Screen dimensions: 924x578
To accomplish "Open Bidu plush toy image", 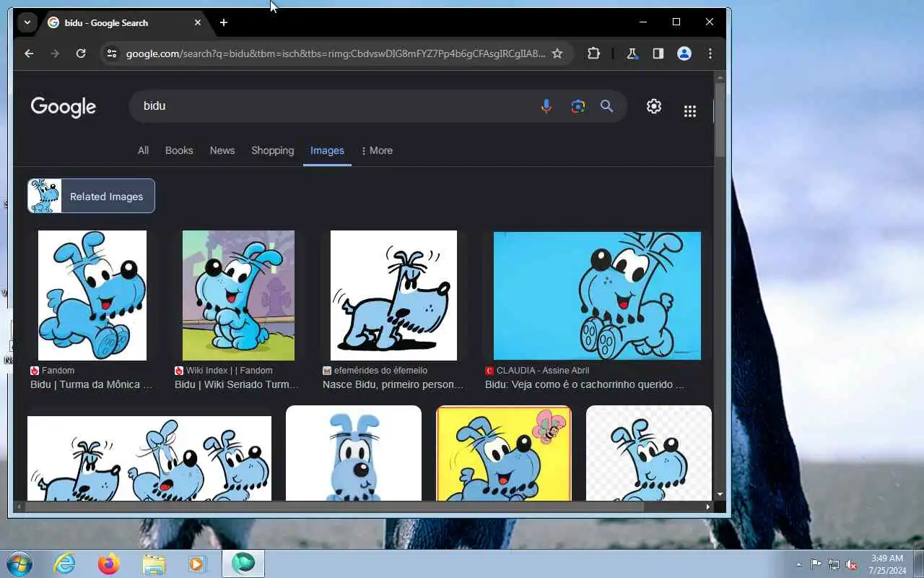I will tap(354, 453).
